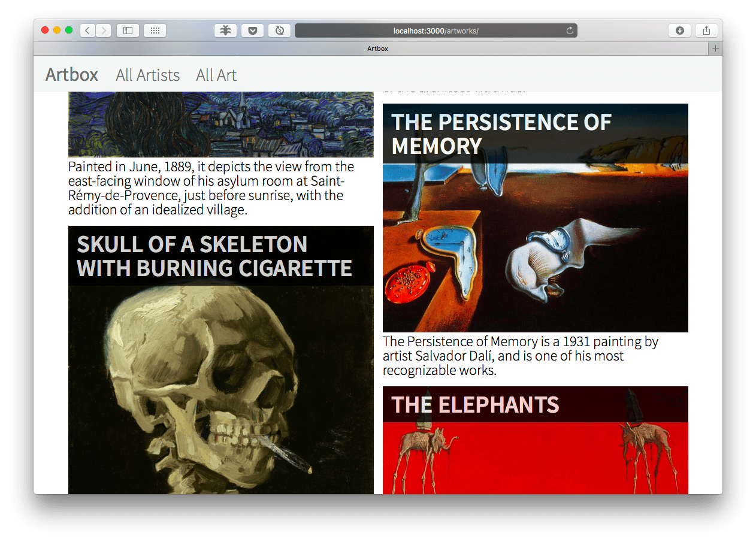Screen dimensions: 756x542
Task: Show the Safari downloads button
Action: (679, 31)
